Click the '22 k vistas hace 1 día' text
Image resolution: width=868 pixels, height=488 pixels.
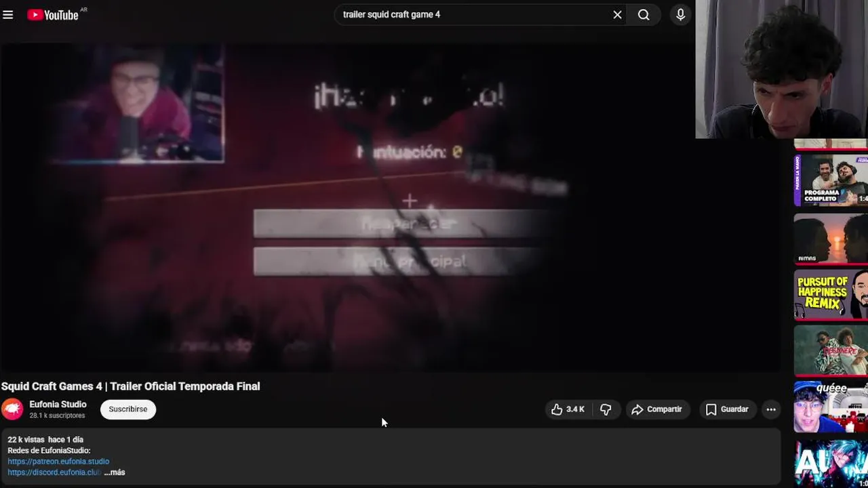pyautogui.click(x=45, y=440)
